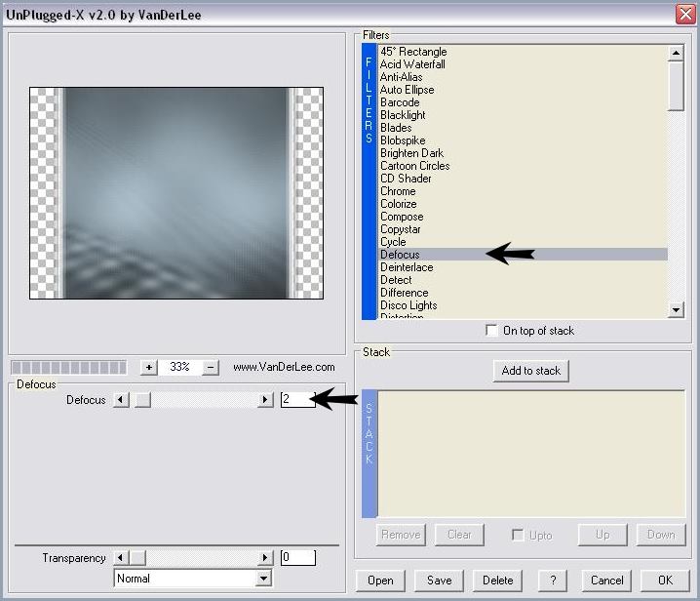Click the Defocus slider thumb

tap(142, 400)
